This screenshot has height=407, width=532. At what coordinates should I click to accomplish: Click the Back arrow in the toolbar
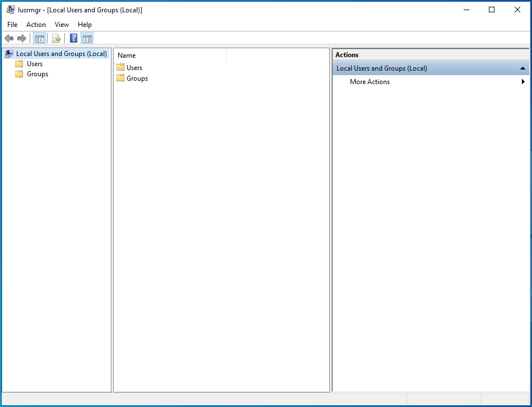[9, 38]
